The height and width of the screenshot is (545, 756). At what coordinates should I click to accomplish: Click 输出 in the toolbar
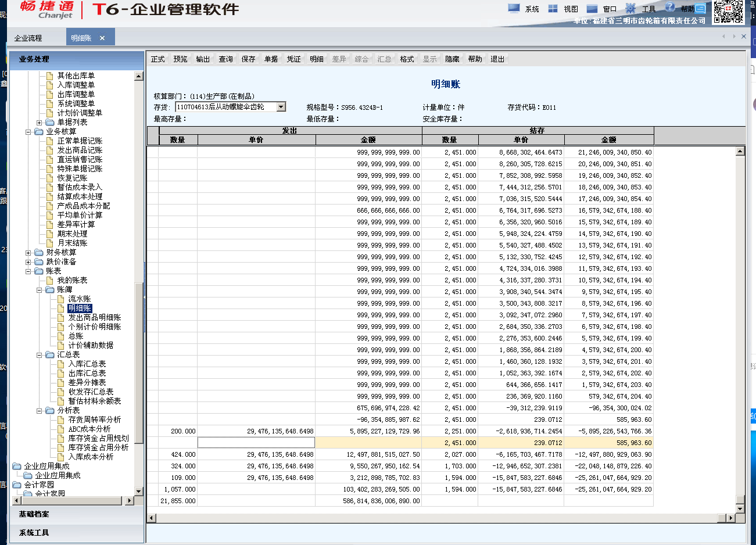tap(203, 59)
